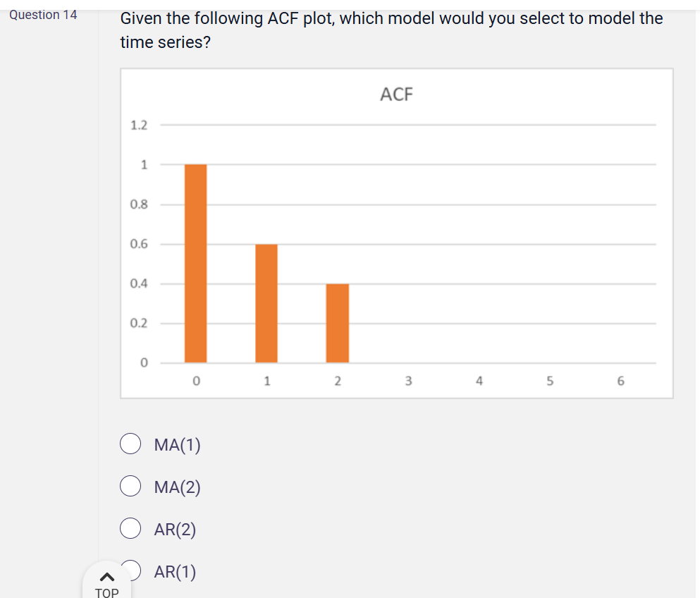Click the up-chevron scroll-to-top icon

[106, 577]
